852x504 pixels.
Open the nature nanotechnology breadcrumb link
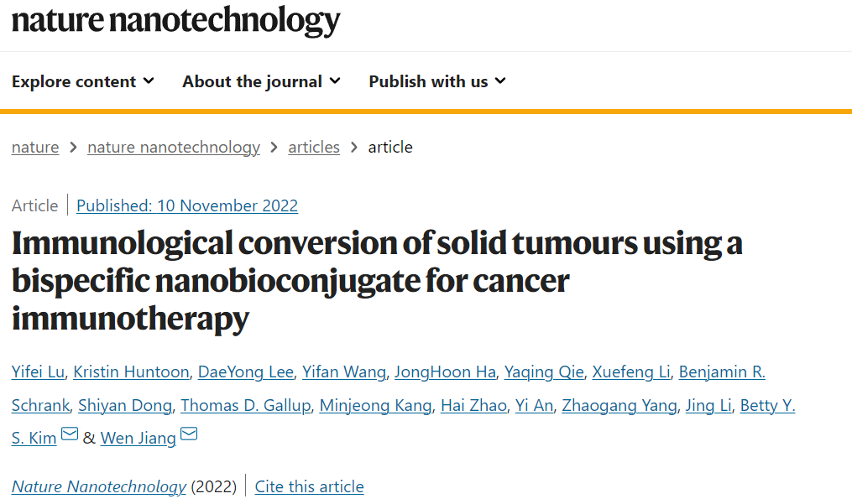[173, 148]
